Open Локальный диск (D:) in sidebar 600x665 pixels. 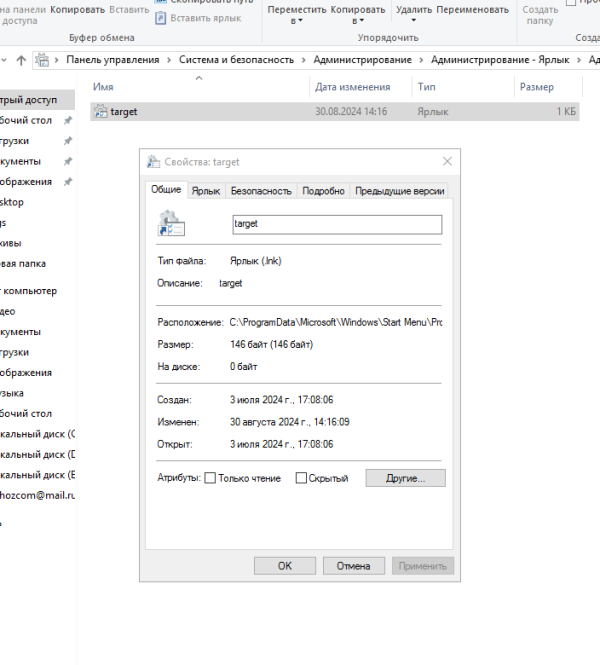[x=37, y=454]
